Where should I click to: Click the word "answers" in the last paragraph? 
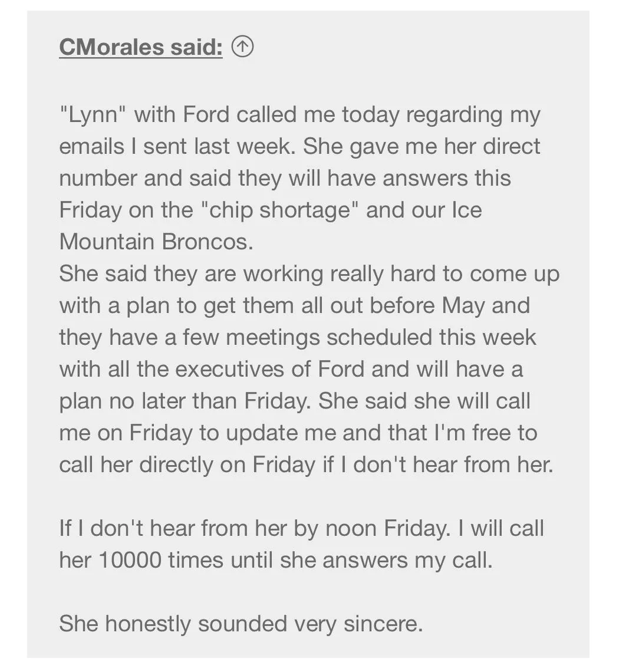pyautogui.click(x=365, y=561)
